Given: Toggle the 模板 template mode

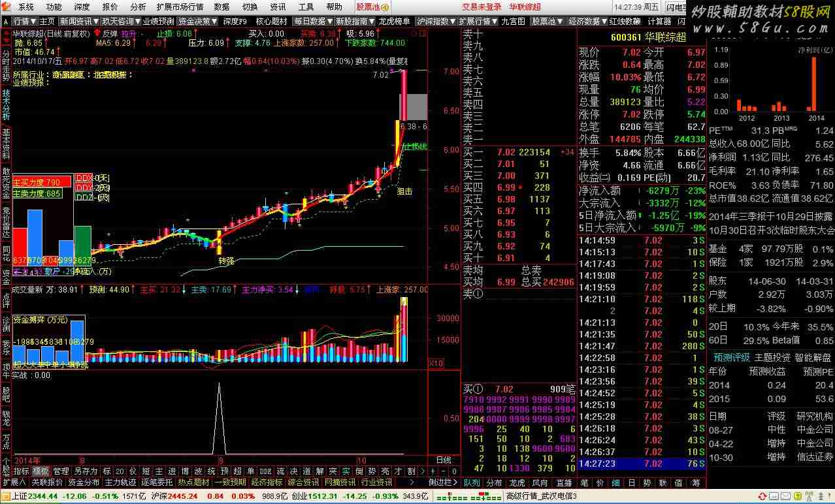Looking at the screenshot, I should pos(40,471).
